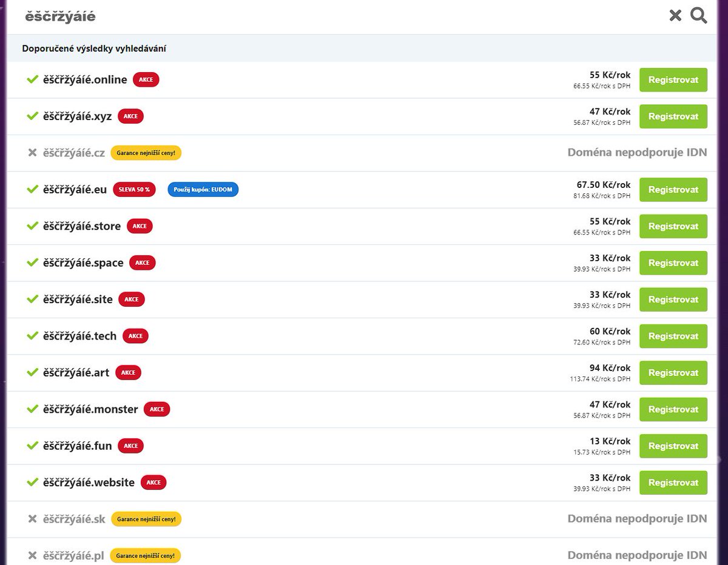Click the AKCE badge on the .tech row
Screen dimensions: 728x565
[x=135, y=335]
